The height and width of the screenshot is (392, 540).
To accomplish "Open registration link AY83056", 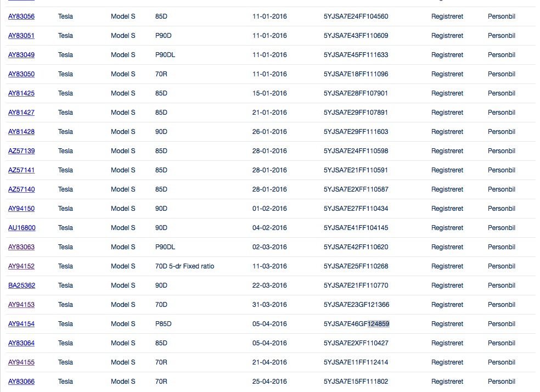I will pyautogui.click(x=21, y=16).
